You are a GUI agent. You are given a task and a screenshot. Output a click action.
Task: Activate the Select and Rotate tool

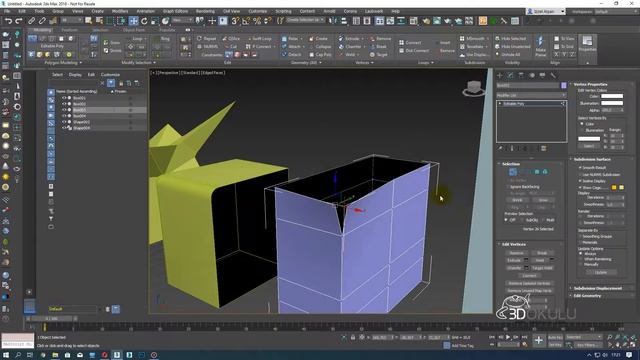pos(144,21)
